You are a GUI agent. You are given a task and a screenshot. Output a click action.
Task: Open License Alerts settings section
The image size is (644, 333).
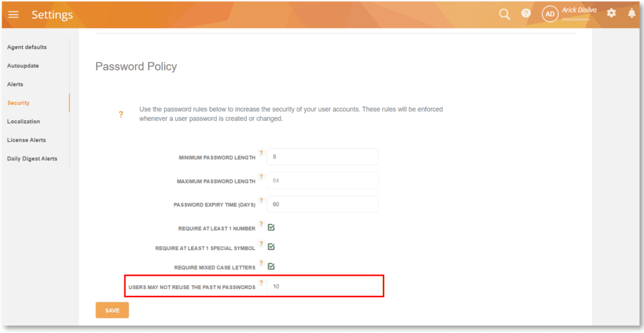tap(26, 140)
